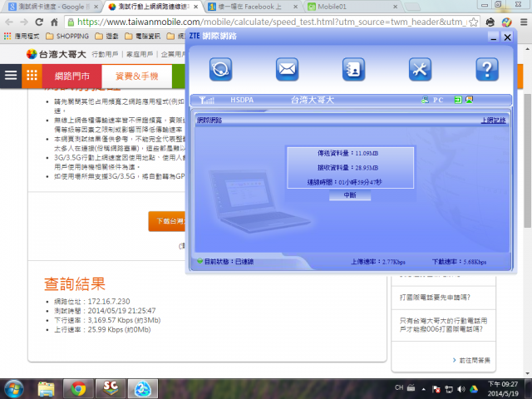This screenshot has height=399, width=532.
Task: Click the printer extension icon
Action: tap(490, 22)
